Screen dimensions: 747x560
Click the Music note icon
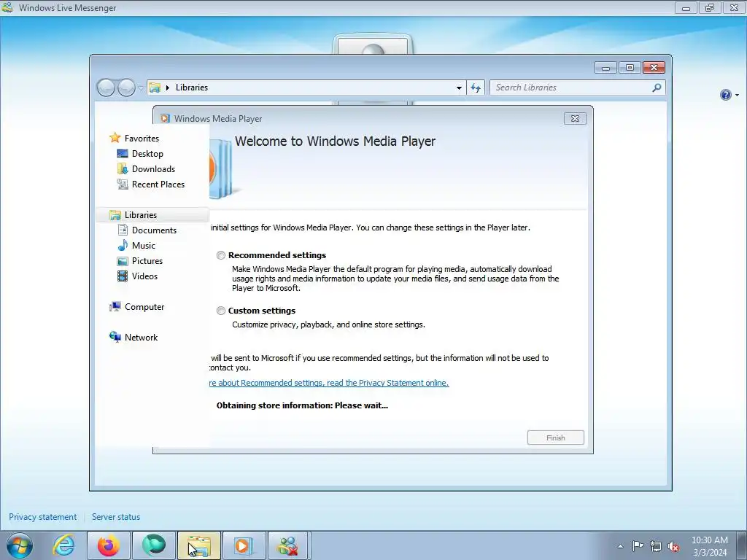[123, 245]
